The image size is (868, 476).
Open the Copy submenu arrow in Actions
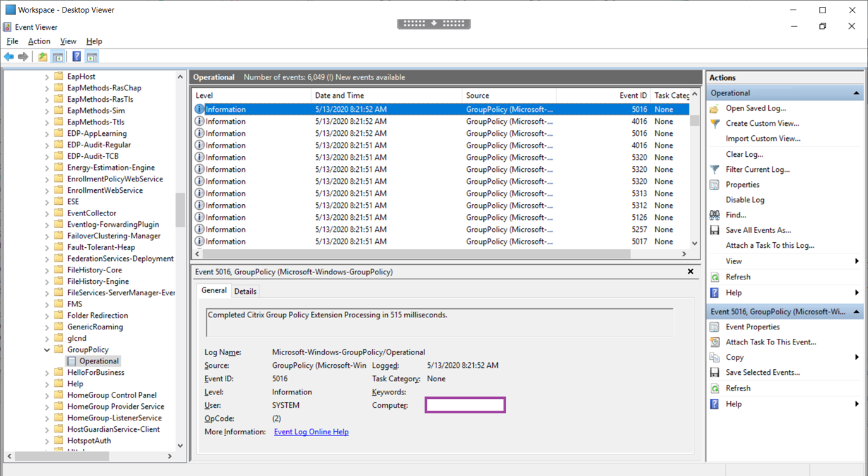pos(857,357)
